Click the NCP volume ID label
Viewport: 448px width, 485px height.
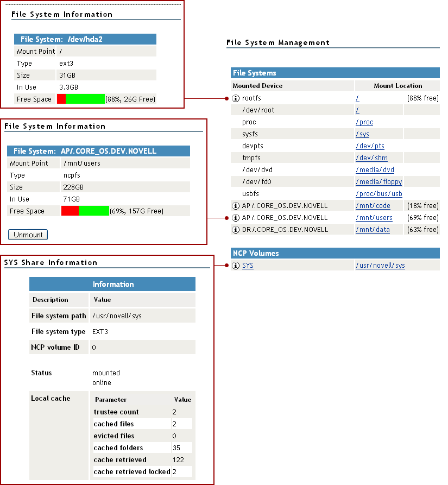[x=55, y=348]
